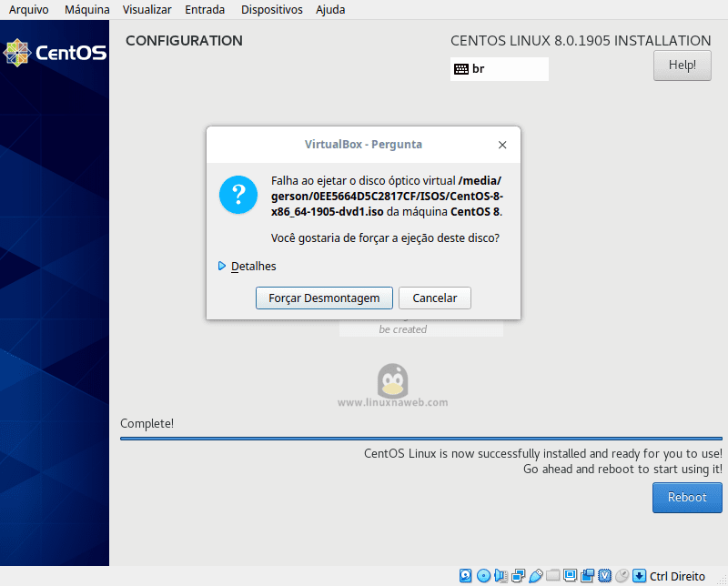Click the Complete! status text
Image resolution: width=728 pixels, height=586 pixels.
(147, 423)
